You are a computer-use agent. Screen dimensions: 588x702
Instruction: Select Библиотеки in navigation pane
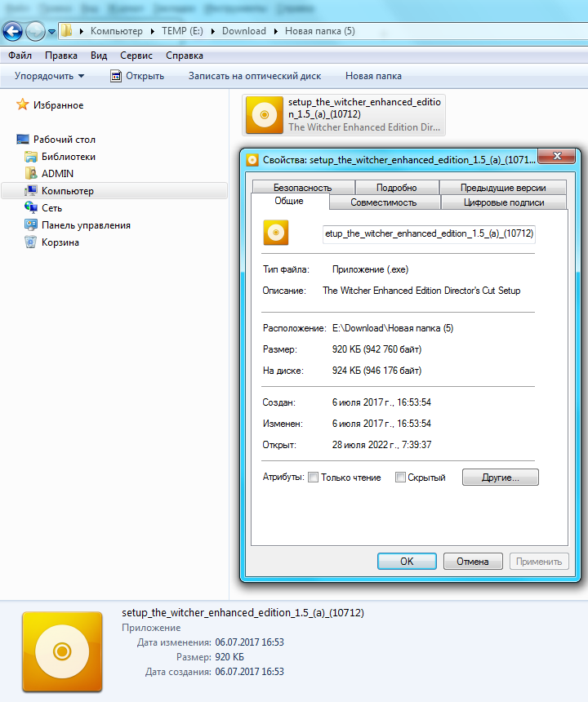pyautogui.click(x=68, y=157)
